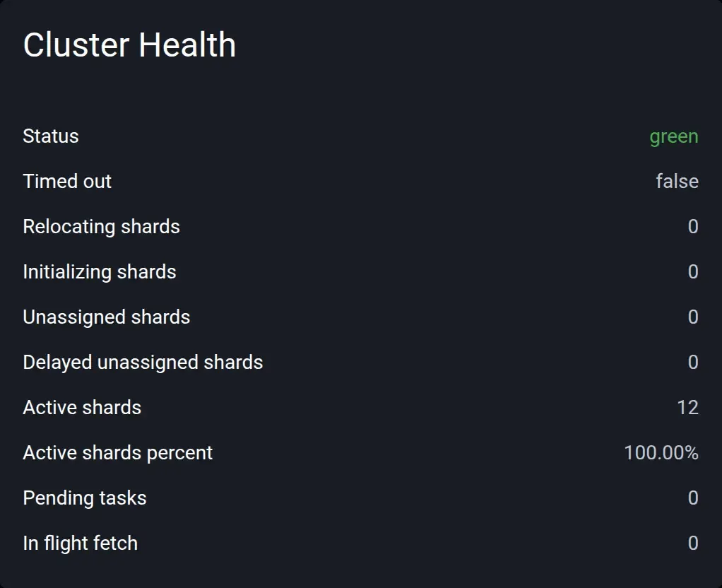
Task: Click the Pending tasks label
Action: (85, 498)
